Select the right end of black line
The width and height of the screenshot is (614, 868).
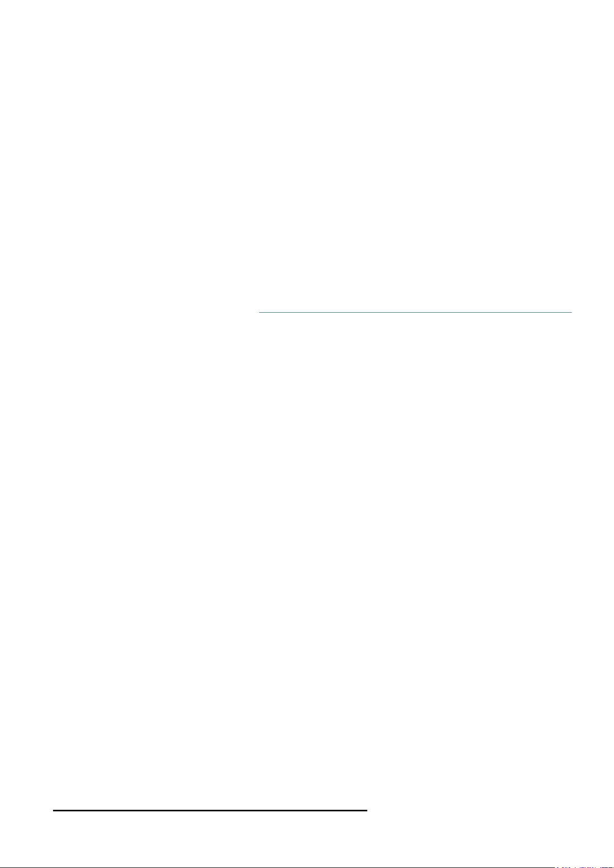coord(366,810)
